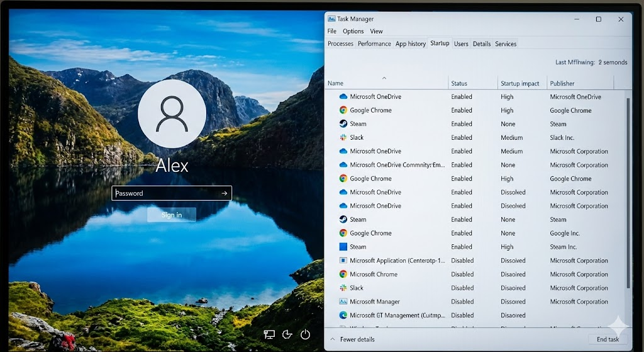Viewport: 644px width, 352px height.
Task: Open the network icon on sign-in screen
Action: pyautogui.click(x=269, y=334)
